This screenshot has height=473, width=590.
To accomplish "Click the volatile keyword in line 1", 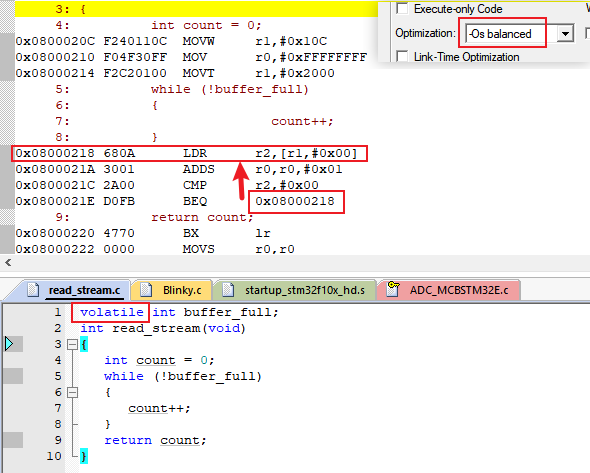I will (x=112, y=312).
